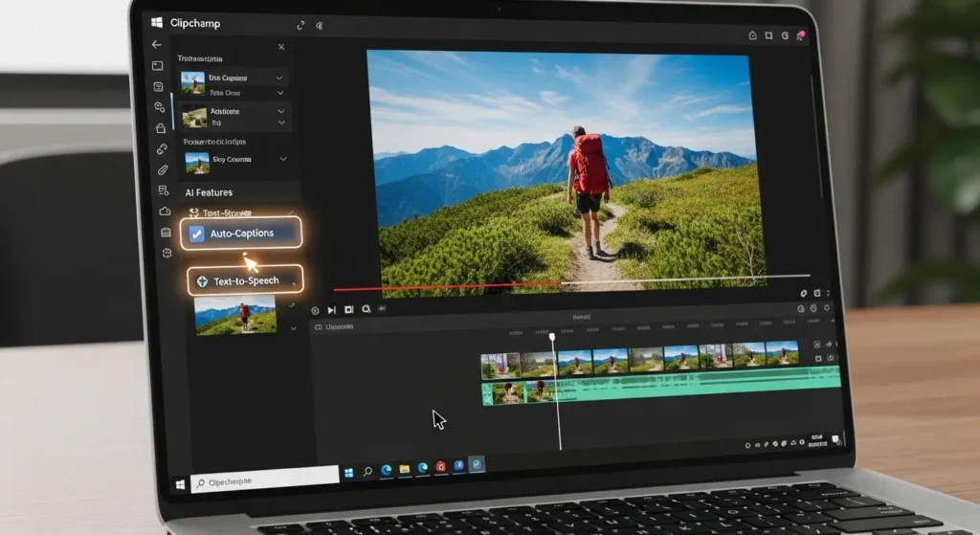This screenshot has width=980, height=535.
Task: Click the home icon in top-right header
Action: click(753, 35)
